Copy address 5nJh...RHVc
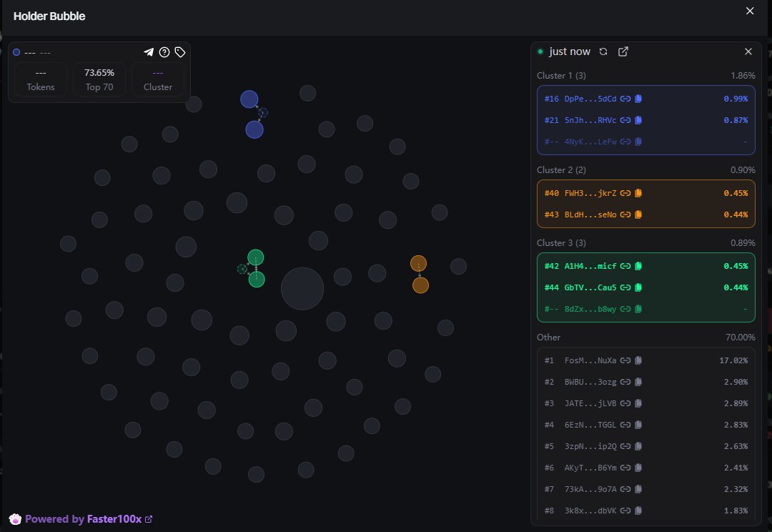772x532 pixels. [x=638, y=120]
